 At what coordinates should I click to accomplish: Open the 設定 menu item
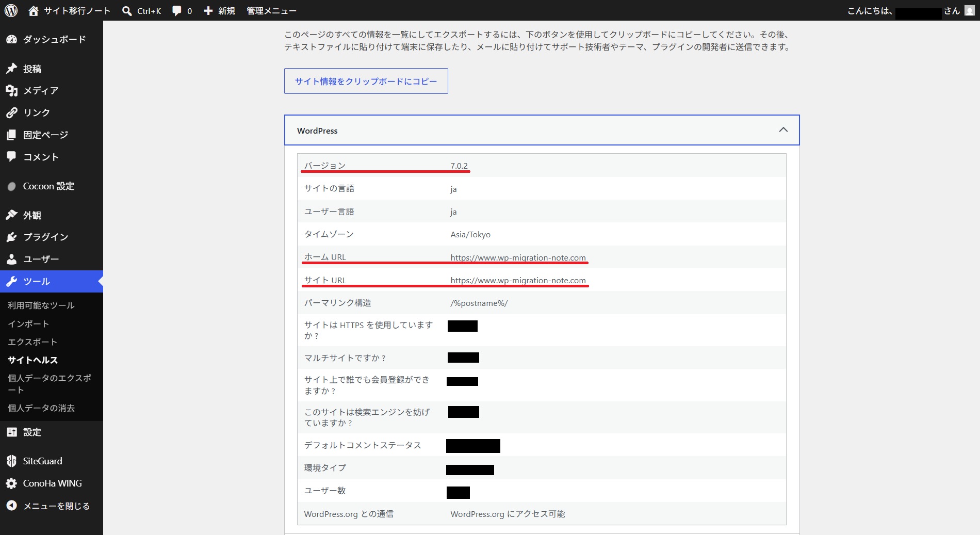(x=52, y=432)
